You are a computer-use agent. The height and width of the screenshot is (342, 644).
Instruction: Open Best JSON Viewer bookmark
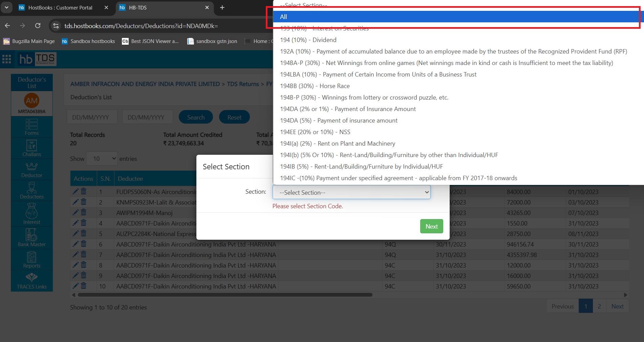pos(150,41)
